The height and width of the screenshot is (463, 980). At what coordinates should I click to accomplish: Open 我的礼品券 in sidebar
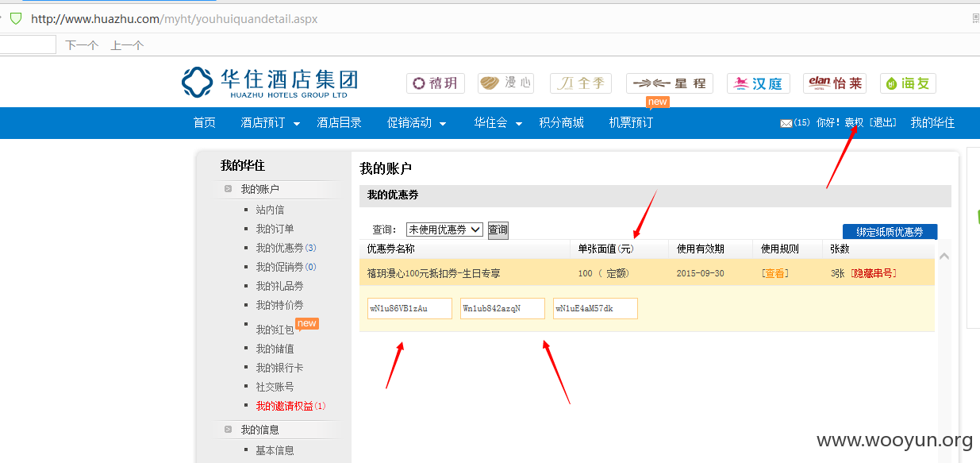point(279,286)
